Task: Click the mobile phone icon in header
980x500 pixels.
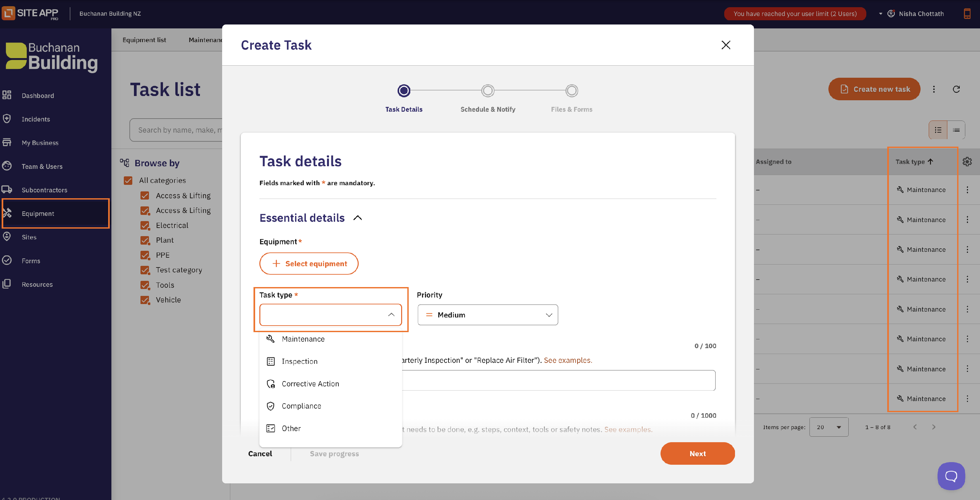Action: pyautogui.click(x=967, y=14)
